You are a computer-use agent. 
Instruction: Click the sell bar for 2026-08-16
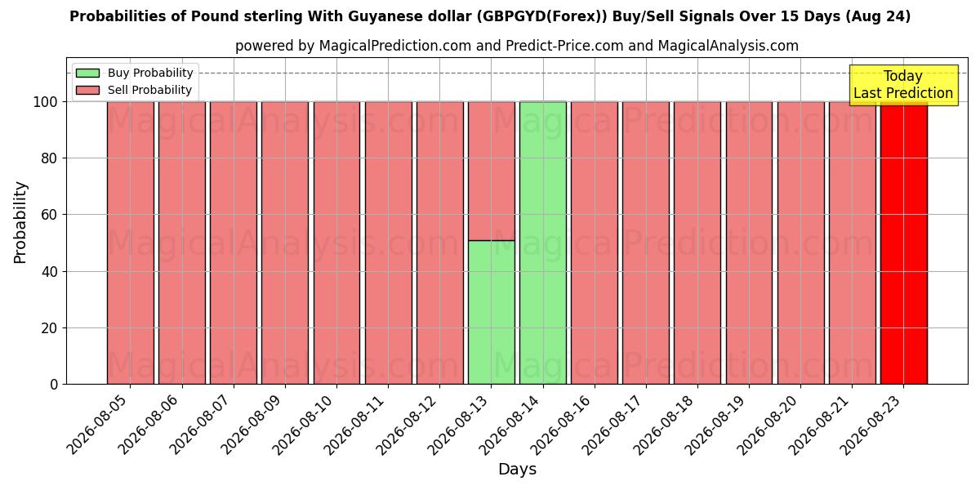[x=594, y=243]
